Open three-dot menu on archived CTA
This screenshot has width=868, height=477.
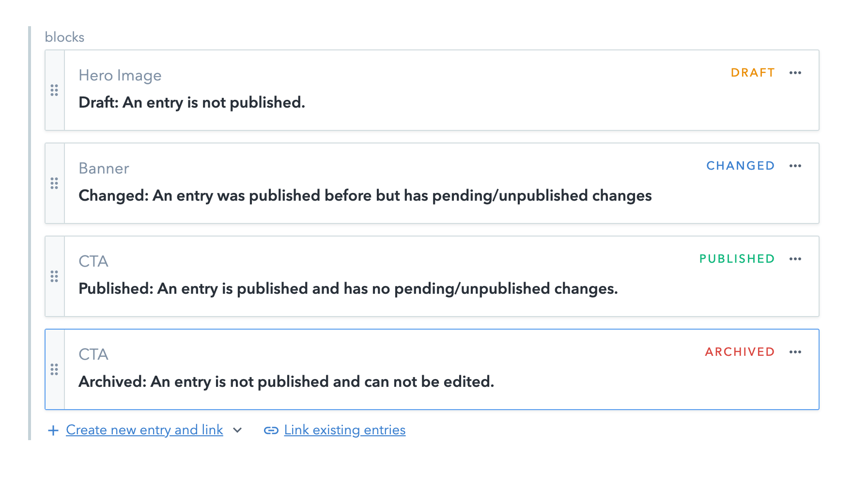795,352
